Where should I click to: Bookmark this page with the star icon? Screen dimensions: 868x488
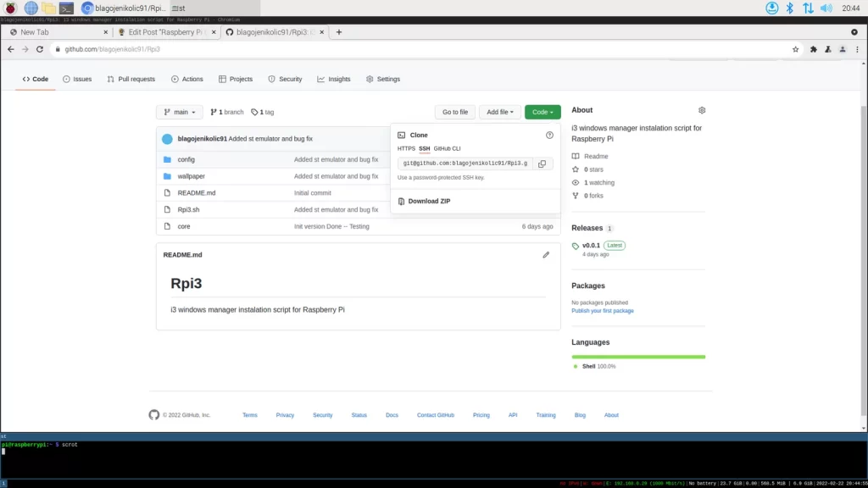[x=795, y=49]
